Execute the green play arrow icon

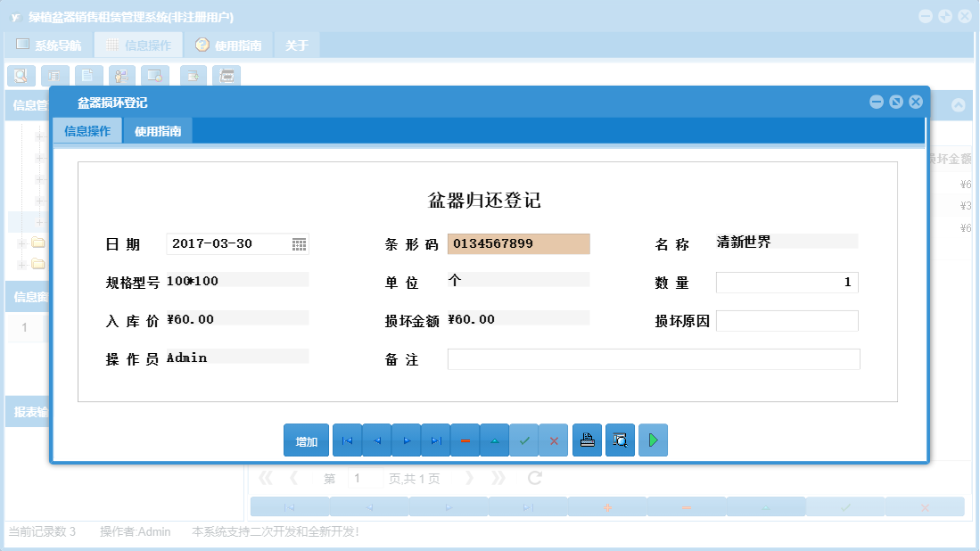(x=653, y=440)
